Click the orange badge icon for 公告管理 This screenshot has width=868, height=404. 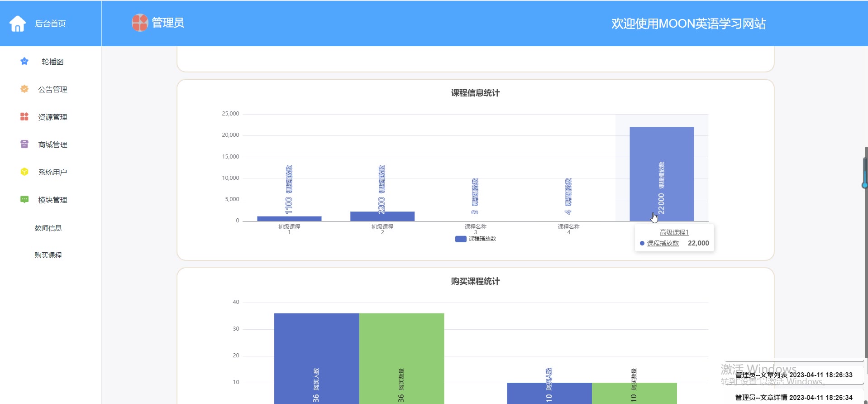coord(24,89)
